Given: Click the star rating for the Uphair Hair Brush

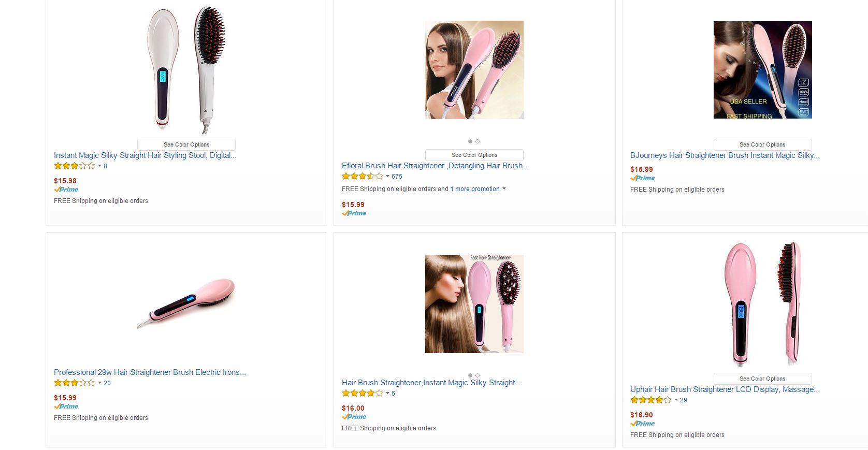Looking at the screenshot, I should [x=650, y=400].
